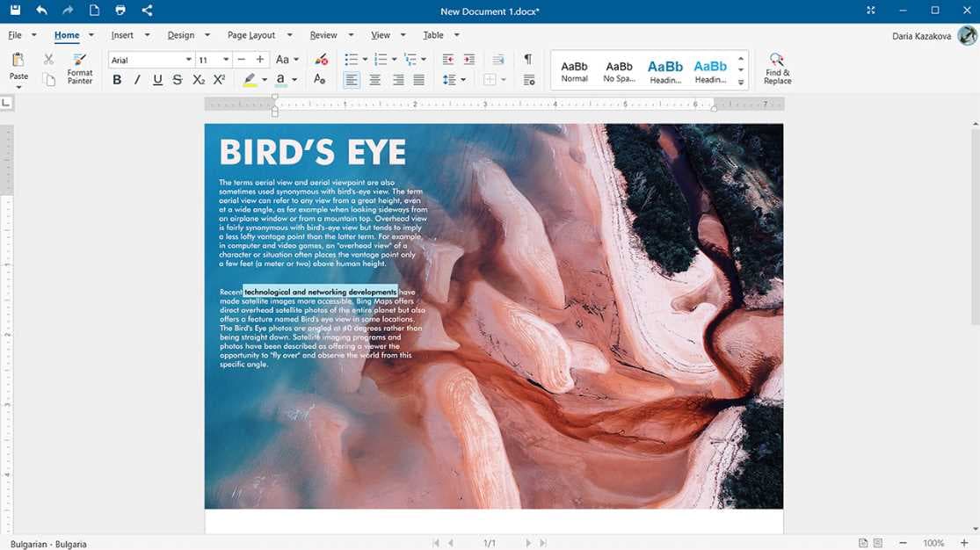
Task: Select the No Spacing style
Action: (x=619, y=69)
